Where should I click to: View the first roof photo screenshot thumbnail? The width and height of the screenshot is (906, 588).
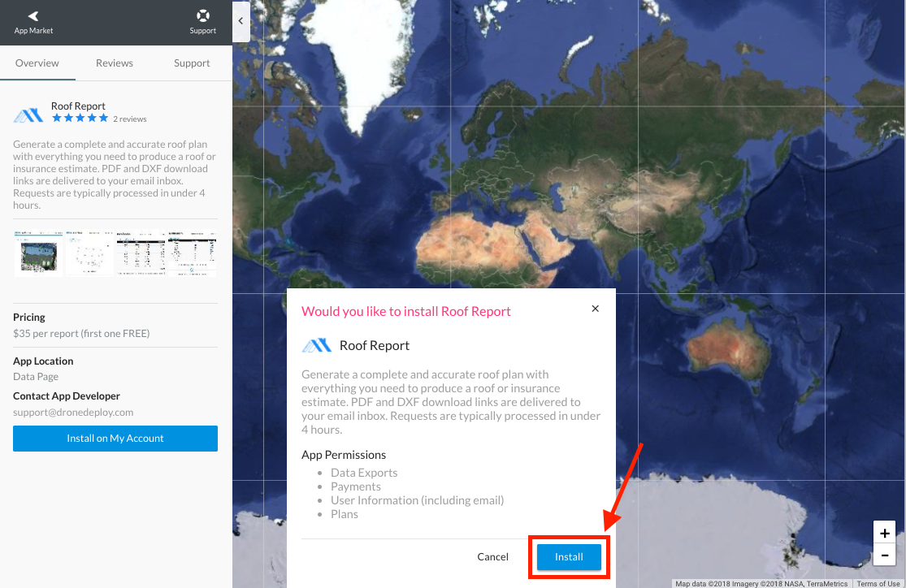point(39,253)
